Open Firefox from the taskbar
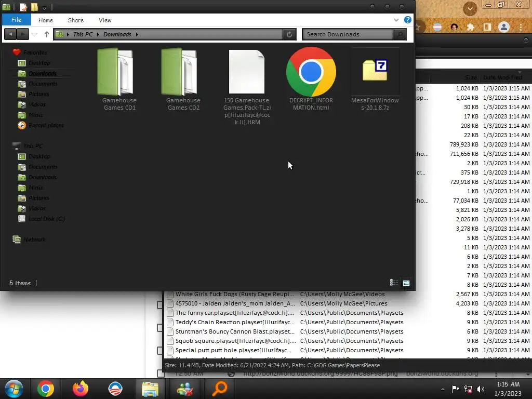Viewport: 532px width, 399px height. pos(81,389)
